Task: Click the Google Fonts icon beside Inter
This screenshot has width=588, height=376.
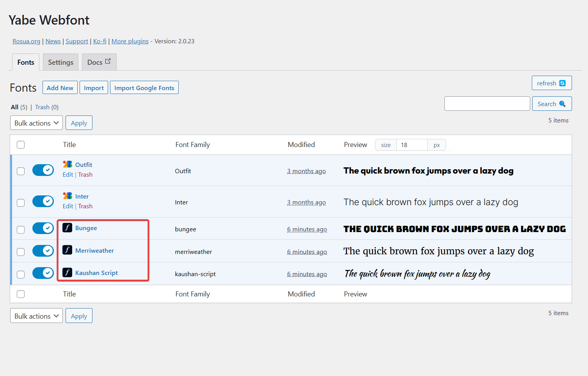Action: pos(68,196)
